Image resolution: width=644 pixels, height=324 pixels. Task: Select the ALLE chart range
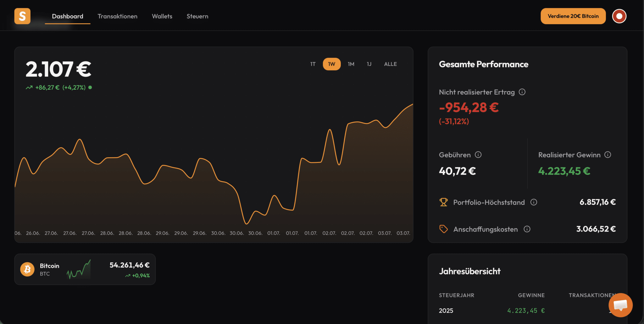point(390,64)
